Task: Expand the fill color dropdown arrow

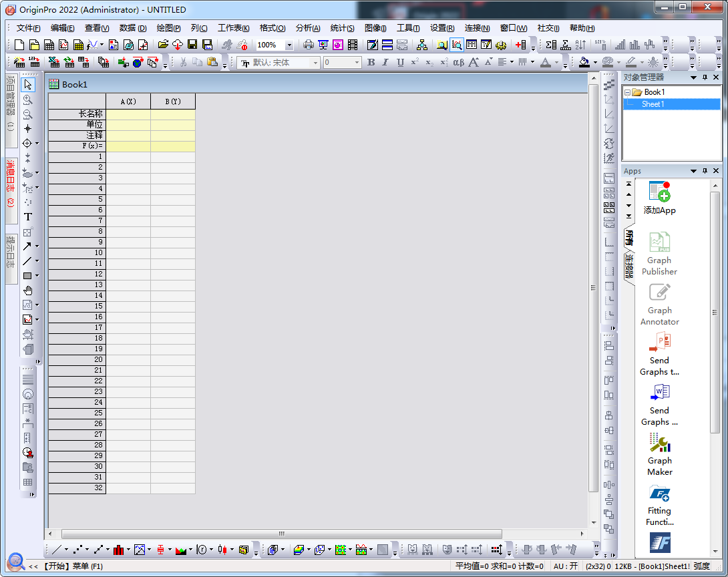Action: pos(595,62)
